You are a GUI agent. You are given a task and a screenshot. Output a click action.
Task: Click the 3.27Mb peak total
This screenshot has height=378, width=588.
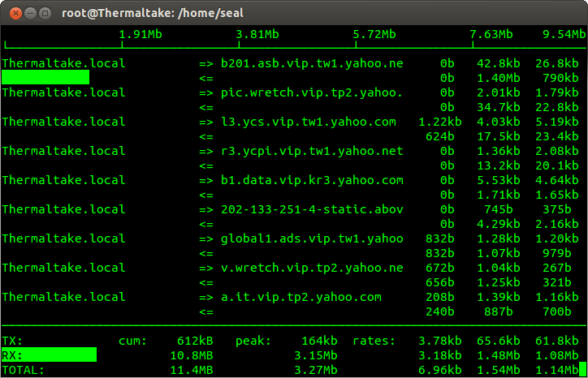(x=316, y=370)
